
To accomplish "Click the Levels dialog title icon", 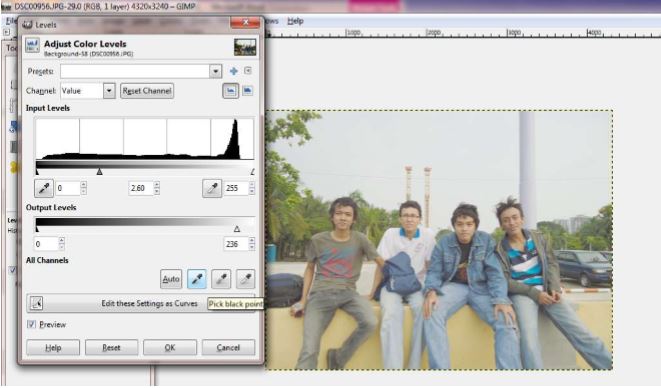I will click(x=27, y=25).
